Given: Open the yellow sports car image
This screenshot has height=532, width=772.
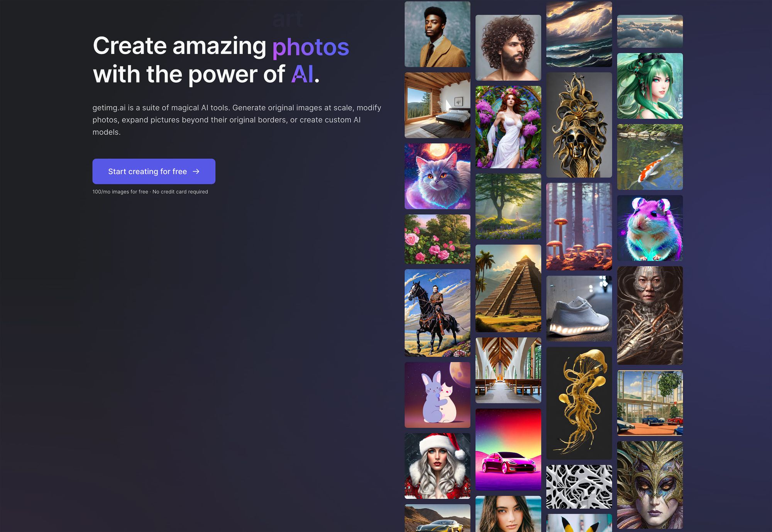Looking at the screenshot, I should pyautogui.click(x=437, y=518).
